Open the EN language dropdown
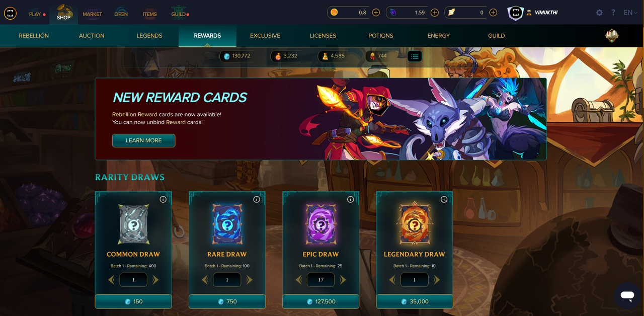Screen dimensions: 644x316 [631, 13]
